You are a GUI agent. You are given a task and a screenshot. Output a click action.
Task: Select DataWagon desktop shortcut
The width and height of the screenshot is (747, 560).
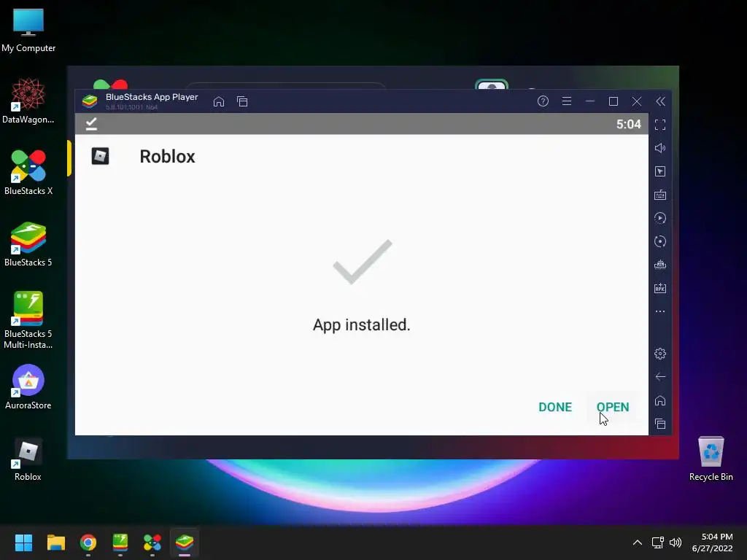point(28,101)
